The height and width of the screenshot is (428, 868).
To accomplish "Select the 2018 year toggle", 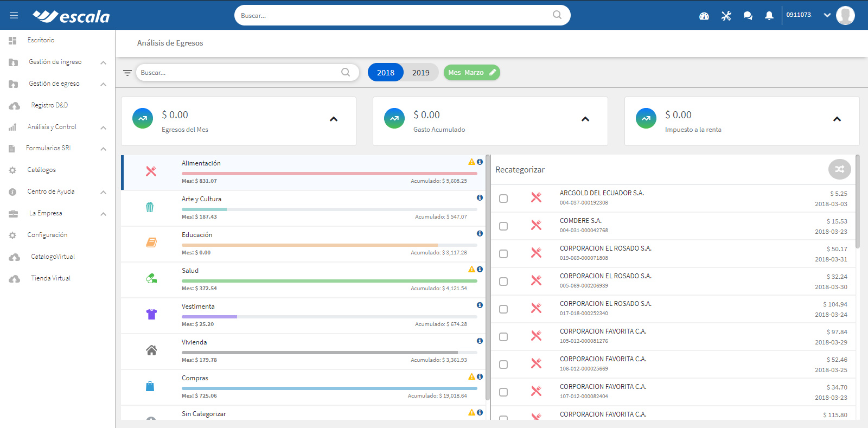I will click(x=386, y=72).
